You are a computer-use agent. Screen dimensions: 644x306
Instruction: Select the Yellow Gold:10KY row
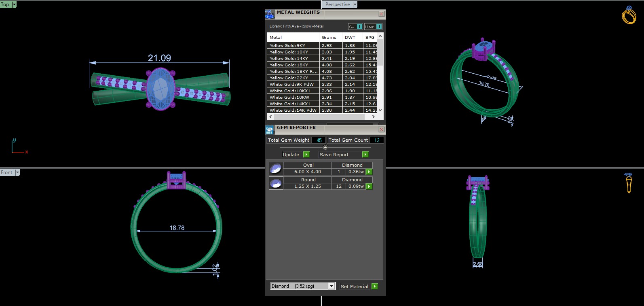coord(322,52)
